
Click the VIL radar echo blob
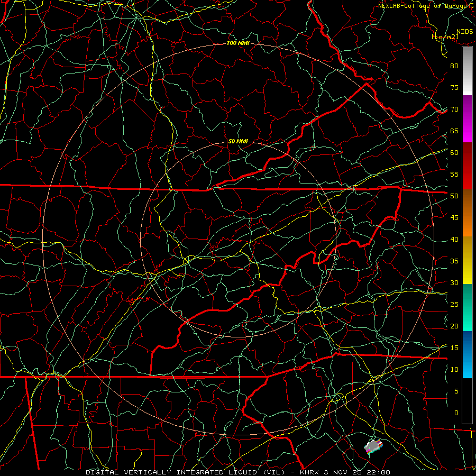(373, 446)
